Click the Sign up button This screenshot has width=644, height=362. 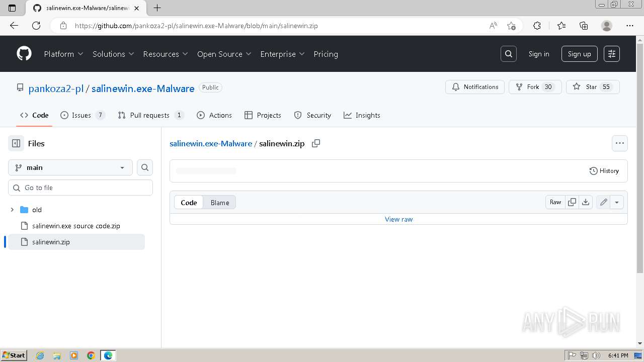pos(580,54)
